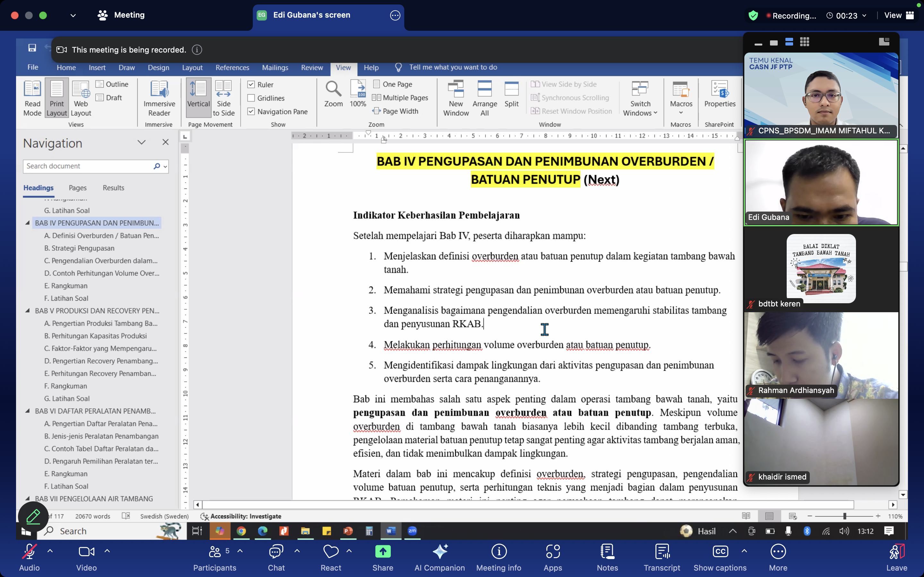Viewport: 924px width, 577px height.
Task: Click the zoom slider in status bar
Action: [844, 516]
